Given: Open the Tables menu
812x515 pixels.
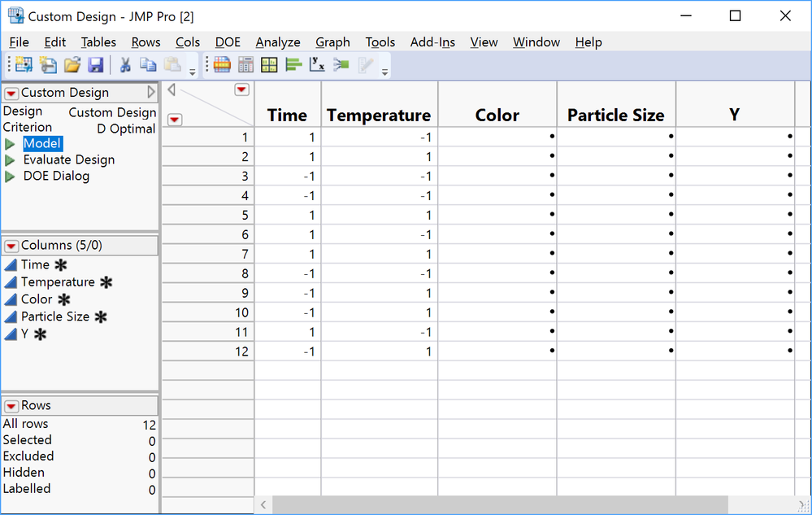Looking at the screenshot, I should point(98,42).
